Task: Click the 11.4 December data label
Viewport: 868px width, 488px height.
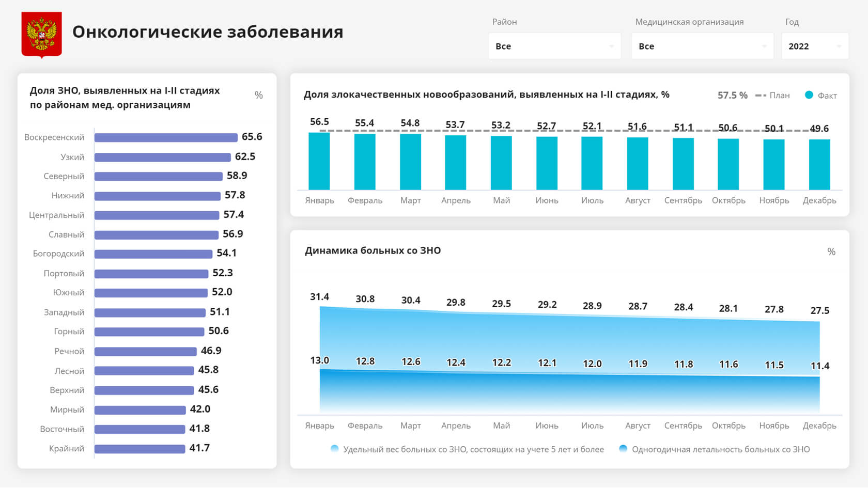Action: click(x=820, y=366)
